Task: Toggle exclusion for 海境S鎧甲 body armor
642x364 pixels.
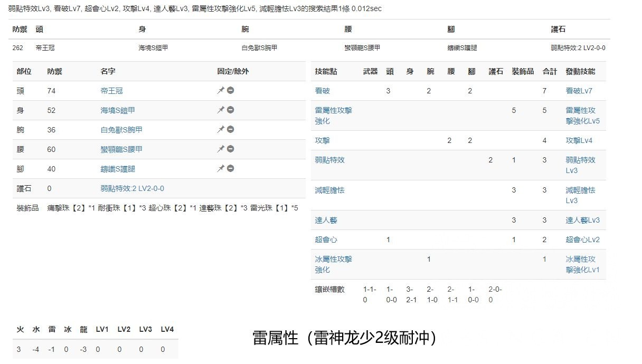Action: (x=230, y=110)
